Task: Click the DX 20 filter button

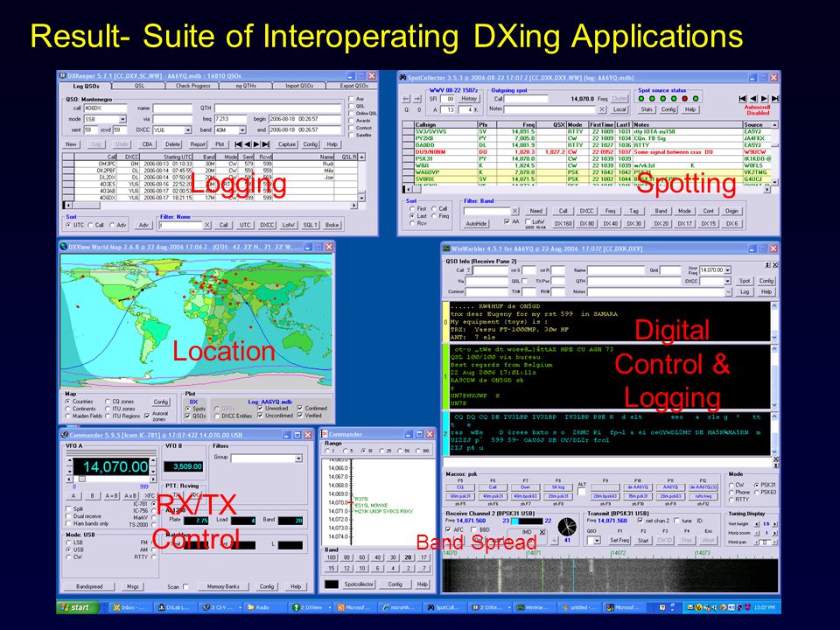Action: (661, 223)
